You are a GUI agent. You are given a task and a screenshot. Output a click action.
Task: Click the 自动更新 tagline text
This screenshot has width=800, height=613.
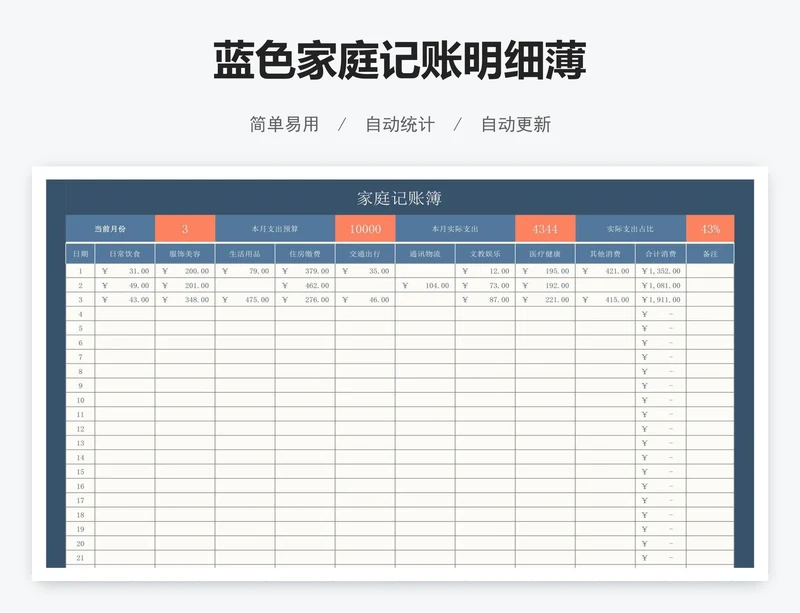click(x=516, y=124)
